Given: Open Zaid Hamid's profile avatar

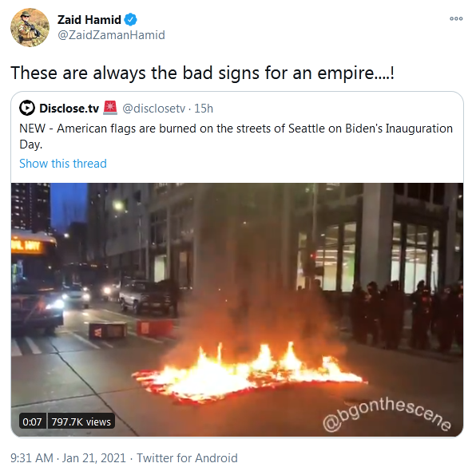Looking at the screenshot, I should click(30, 28).
